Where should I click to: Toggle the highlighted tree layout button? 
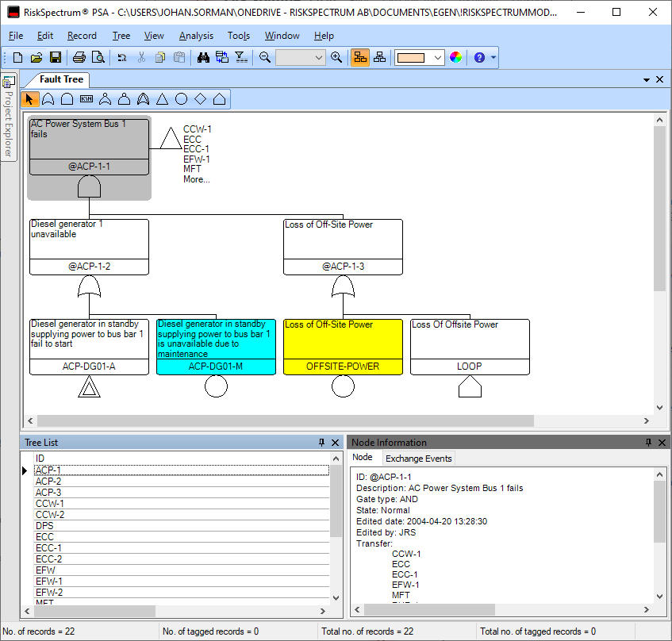pos(360,57)
